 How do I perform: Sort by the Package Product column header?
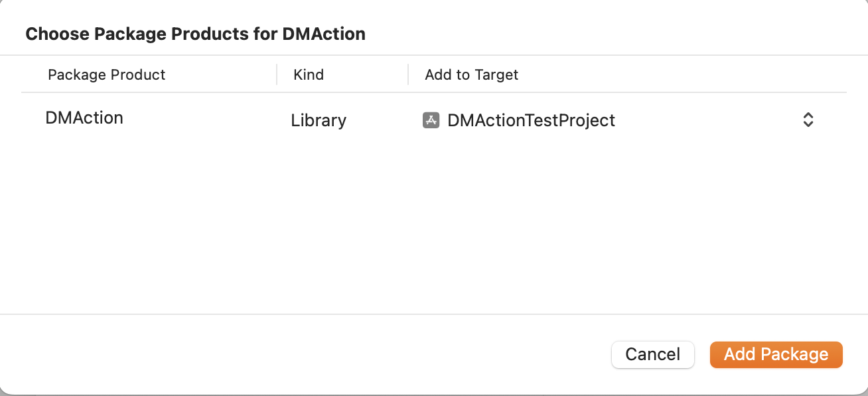[106, 74]
